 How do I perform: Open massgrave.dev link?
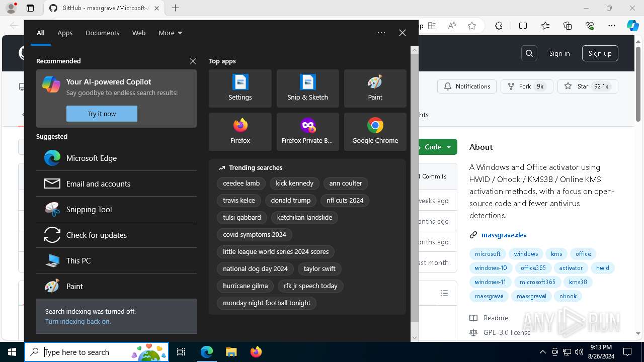[x=504, y=235]
